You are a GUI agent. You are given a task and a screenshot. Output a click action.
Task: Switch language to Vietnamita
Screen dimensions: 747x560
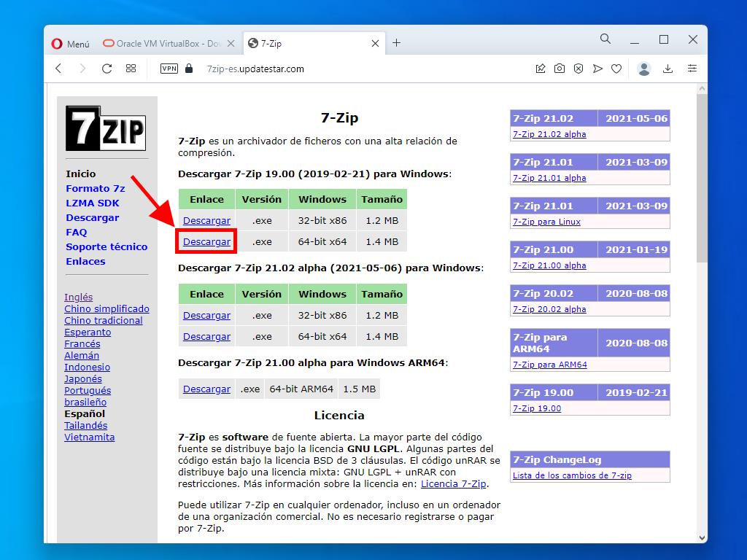click(90, 437)
